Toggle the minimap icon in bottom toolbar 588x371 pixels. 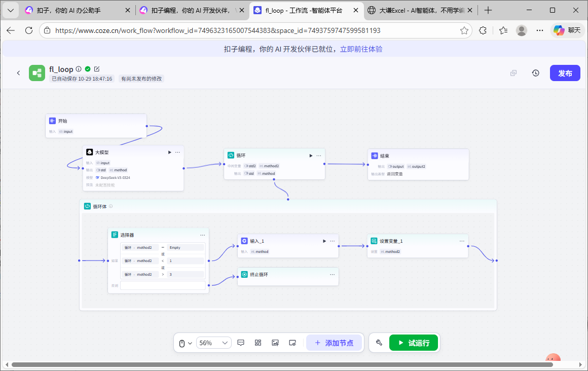(292, 343)
